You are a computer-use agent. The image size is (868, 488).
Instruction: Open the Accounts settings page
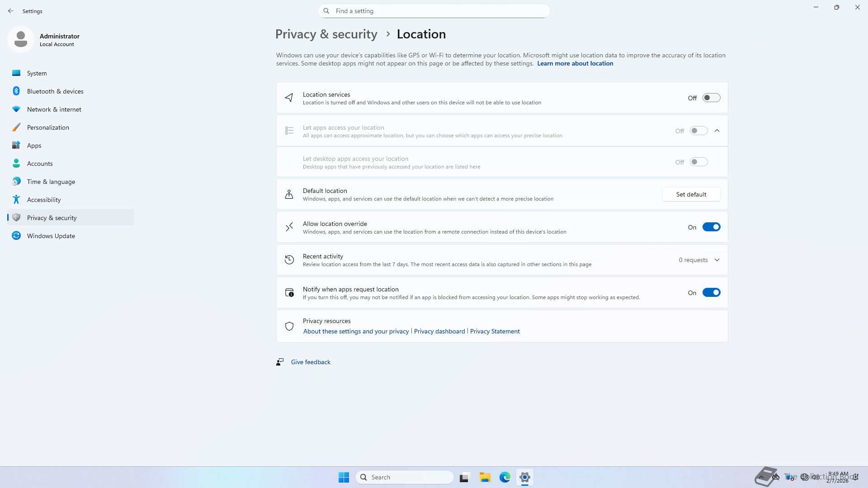40,164
